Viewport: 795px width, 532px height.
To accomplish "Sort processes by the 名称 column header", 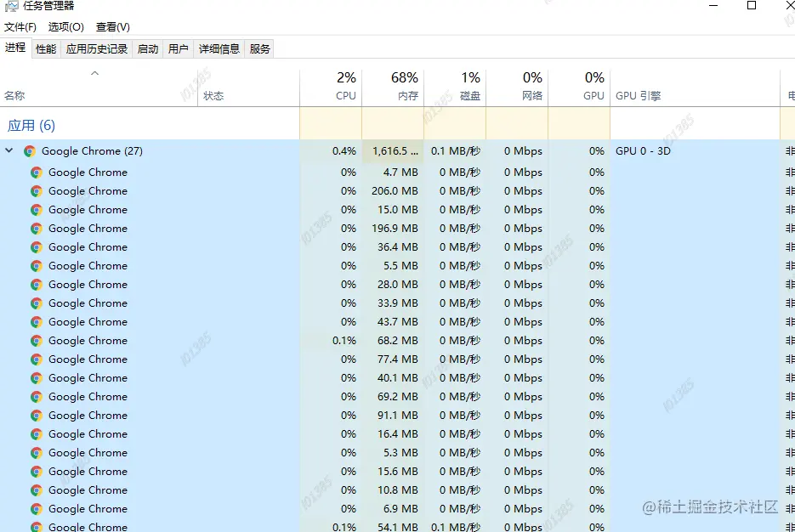I will pyautogui.click(x=99, y=88).
